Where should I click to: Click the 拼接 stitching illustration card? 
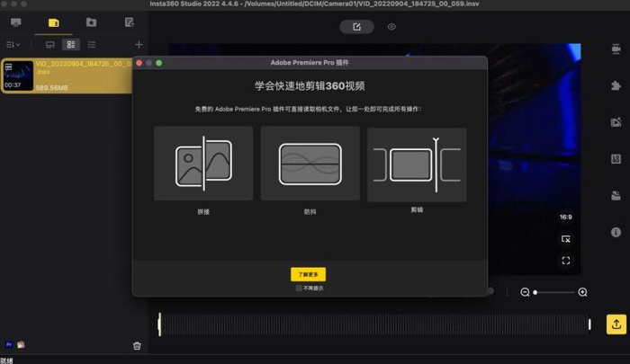tap(203, 164)
